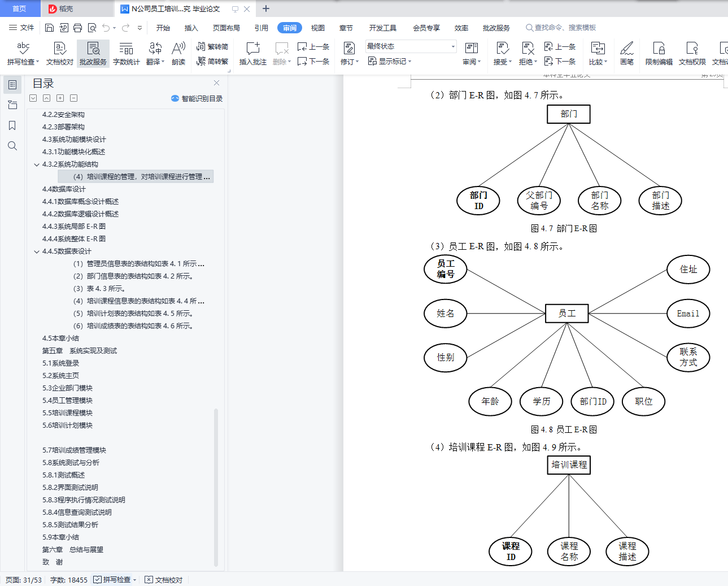Collapse all headings with minus box icon
Image resolution: width=728 pixels, height=586 pixels.
pos(73,98)
